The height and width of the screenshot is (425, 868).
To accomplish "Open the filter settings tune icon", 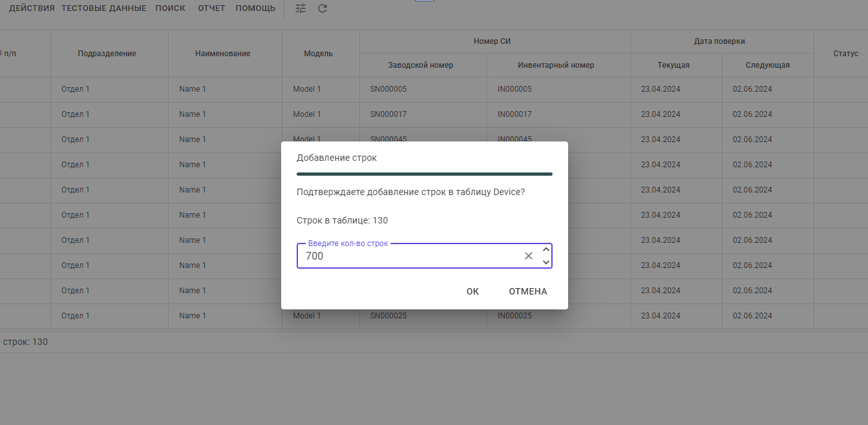I will tap(301, 8).
